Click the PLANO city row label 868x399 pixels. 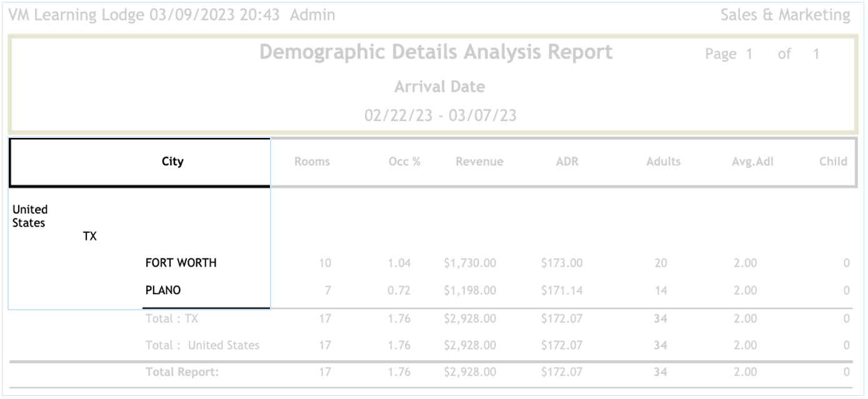(x=163, y=290)
